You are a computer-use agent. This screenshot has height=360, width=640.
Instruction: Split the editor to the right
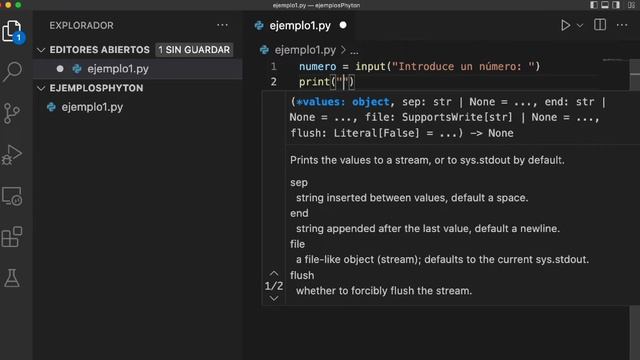[x=600, y=25]
